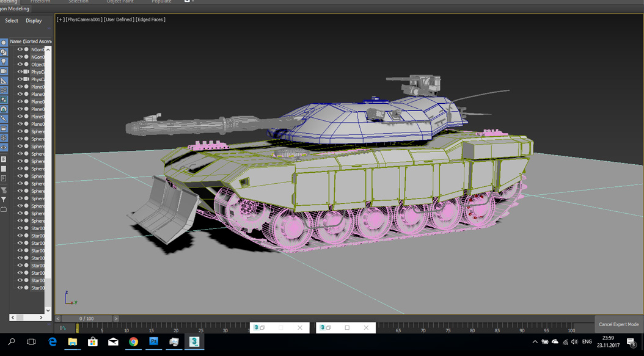Screen dimensions: 644x356
Task: Click the Cancel Expert Mode button
Action: point(618,324)
